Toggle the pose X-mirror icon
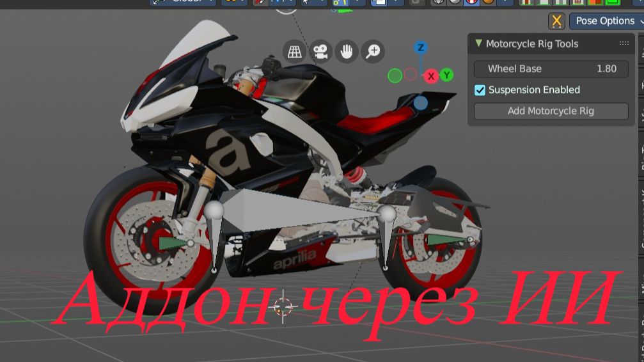 coord(556,21)
